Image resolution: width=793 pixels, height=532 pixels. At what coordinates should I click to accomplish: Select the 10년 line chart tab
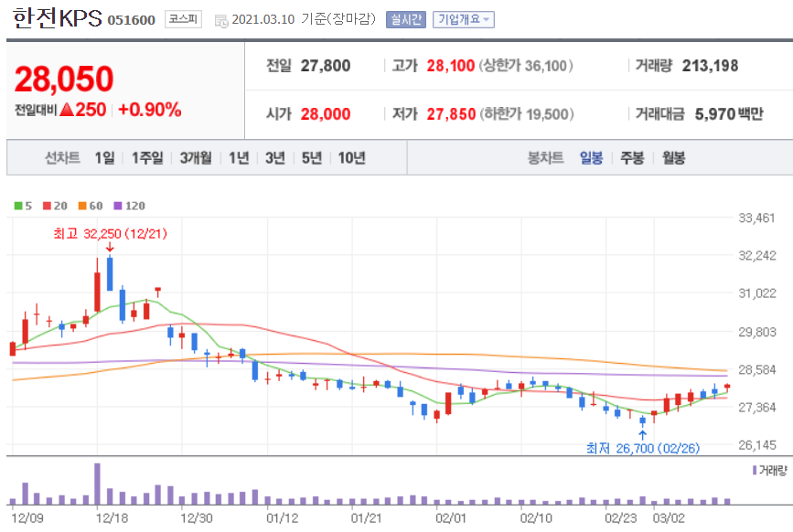351,158
